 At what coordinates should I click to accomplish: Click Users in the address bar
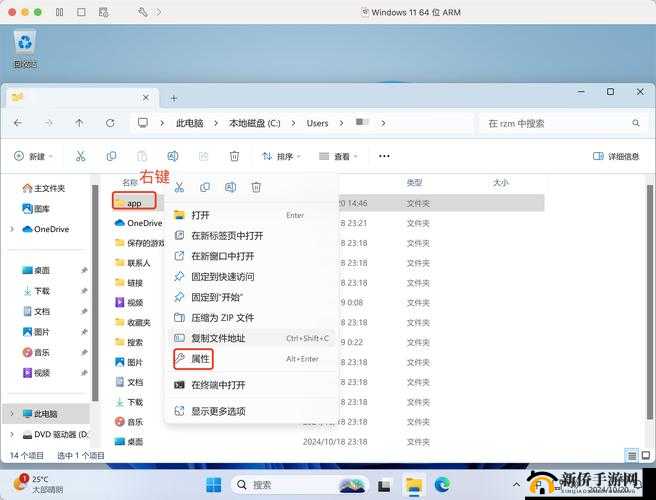[317, 123]
